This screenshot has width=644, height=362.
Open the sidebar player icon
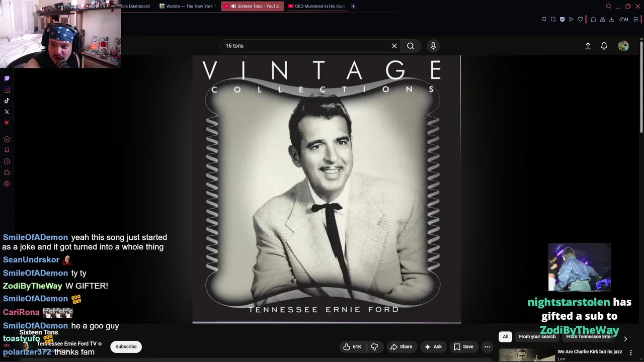coord(7,139)
